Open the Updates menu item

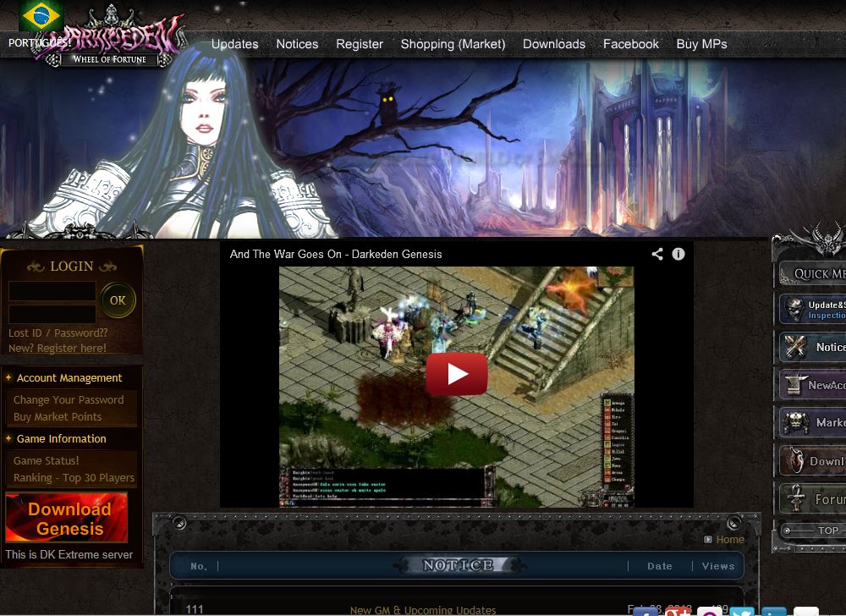pos(234,44)
